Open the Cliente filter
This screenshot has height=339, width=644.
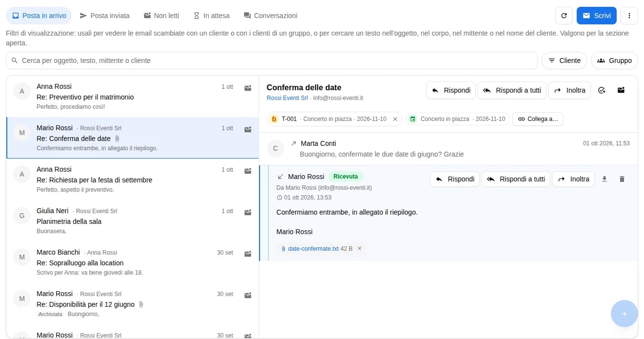click(564, 60)
